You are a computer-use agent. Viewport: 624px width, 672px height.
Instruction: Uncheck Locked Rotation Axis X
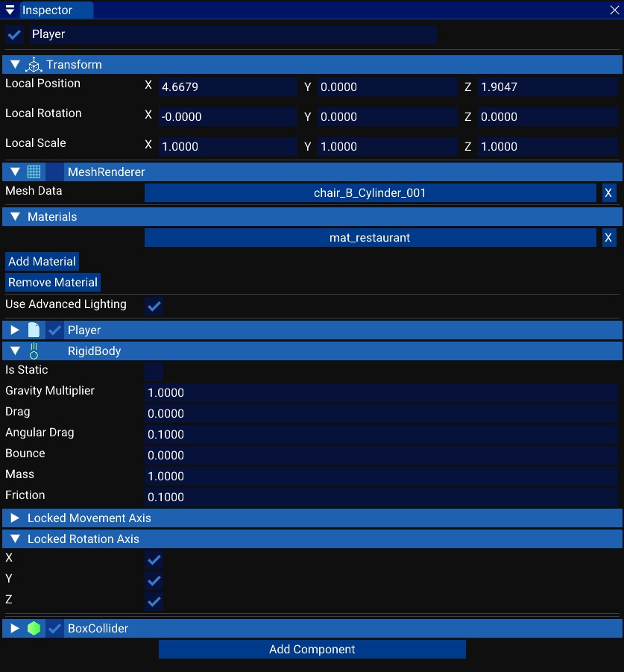[154, 559]
